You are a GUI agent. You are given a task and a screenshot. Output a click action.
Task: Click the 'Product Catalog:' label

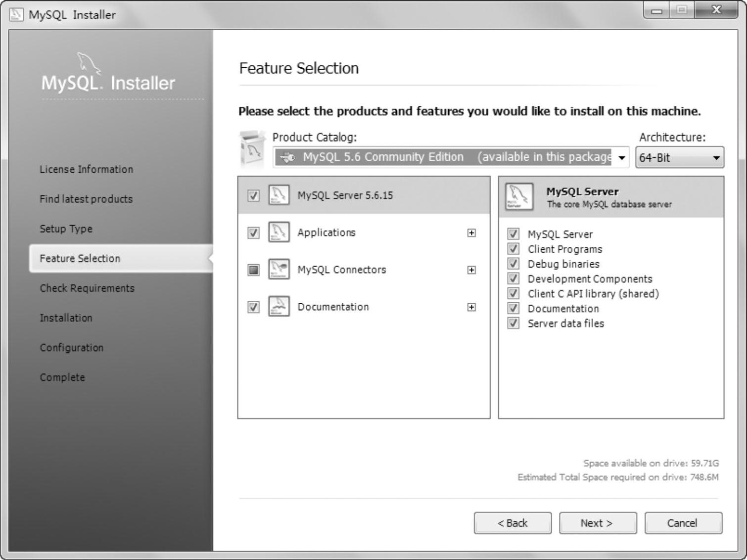click(x=315, y=138)
